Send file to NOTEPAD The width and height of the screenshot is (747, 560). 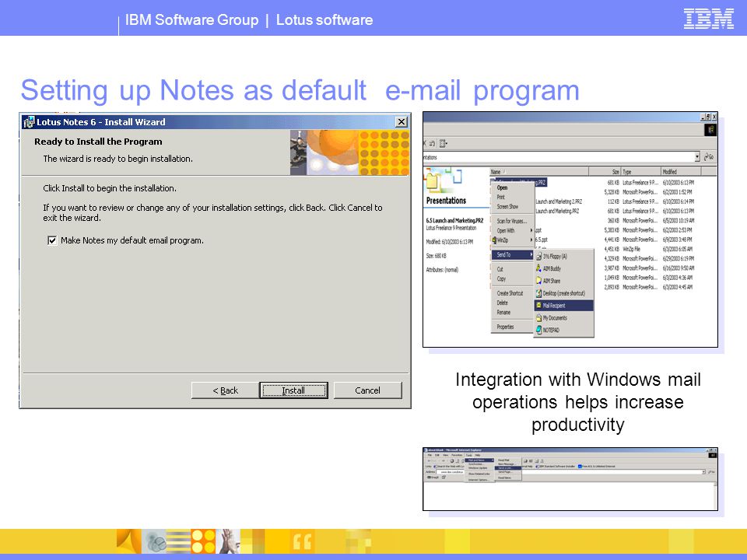click(x=563, y=330)
